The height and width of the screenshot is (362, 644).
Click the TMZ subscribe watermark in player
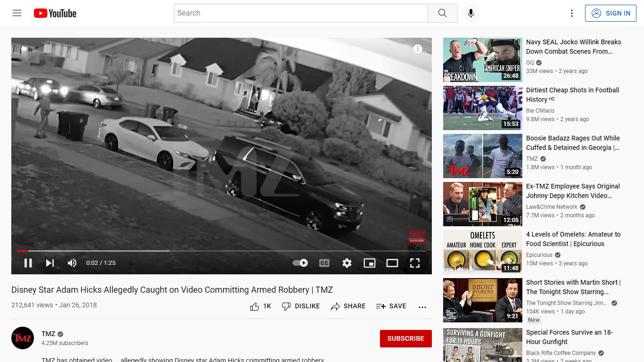pyautogui.click(x=417, y=237)
